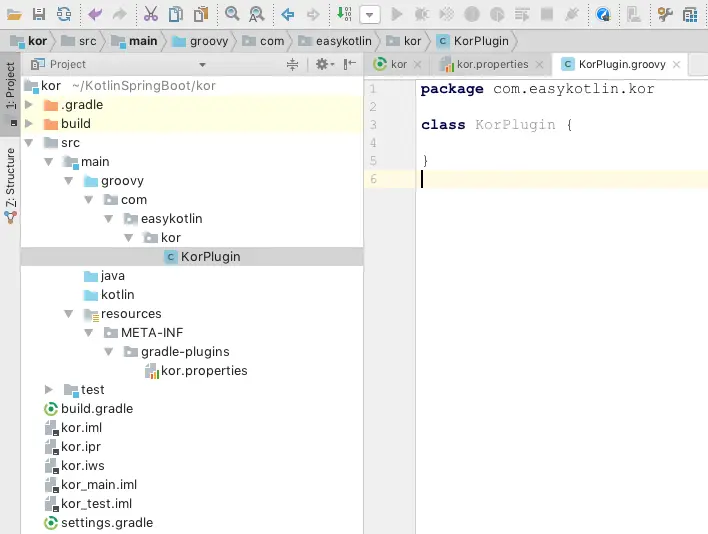The height and width of the screenshot is (534, 708).
Task: Collapse the resources folder node
Action: click(x=69, y=314)
